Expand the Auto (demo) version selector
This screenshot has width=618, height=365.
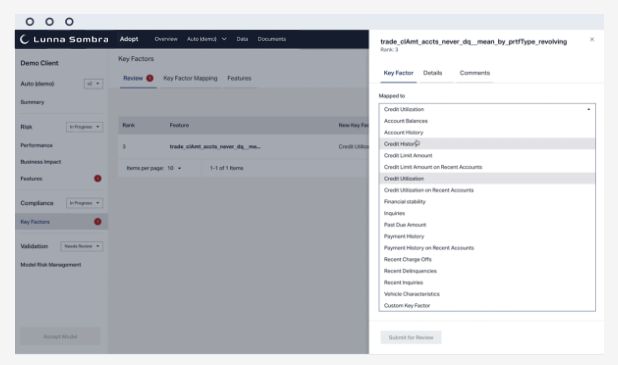click(93, 84)
